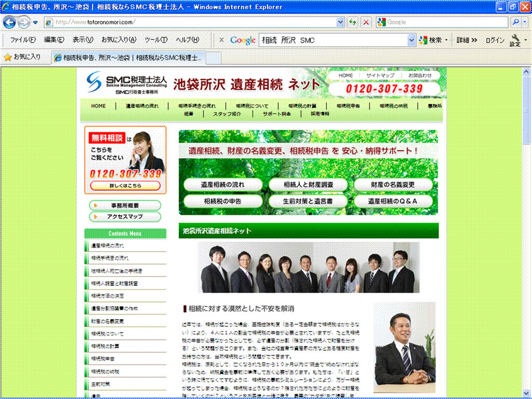Click the browser Back arrow button

10,22
